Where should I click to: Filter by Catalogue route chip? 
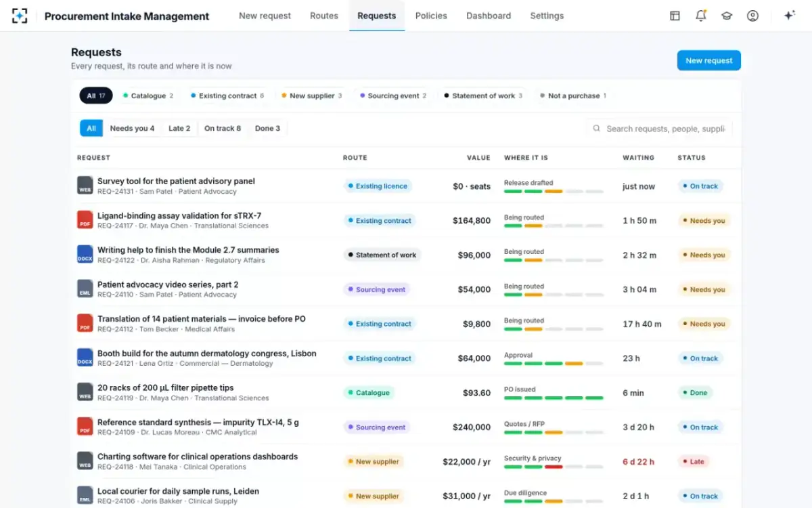pos(148,96)
